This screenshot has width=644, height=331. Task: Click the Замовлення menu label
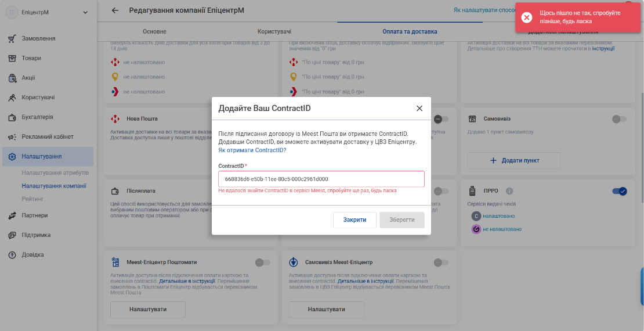point(39,39)
